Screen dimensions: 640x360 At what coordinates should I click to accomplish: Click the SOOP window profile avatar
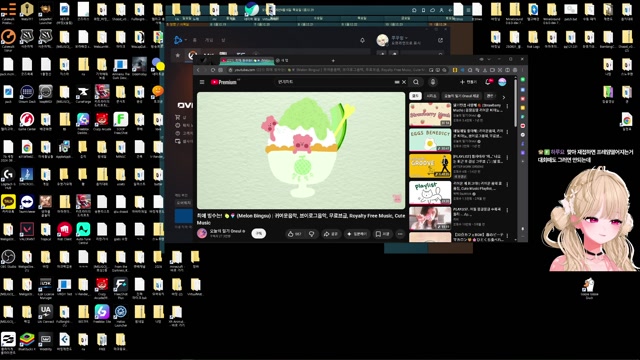(382, 40)
